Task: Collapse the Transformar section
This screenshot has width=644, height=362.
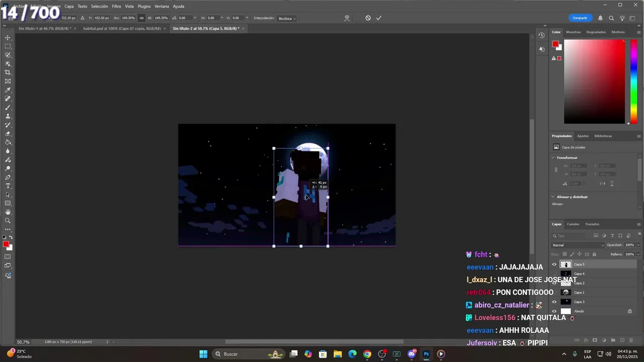Action: pyautogui.click(x=553, y=158)
